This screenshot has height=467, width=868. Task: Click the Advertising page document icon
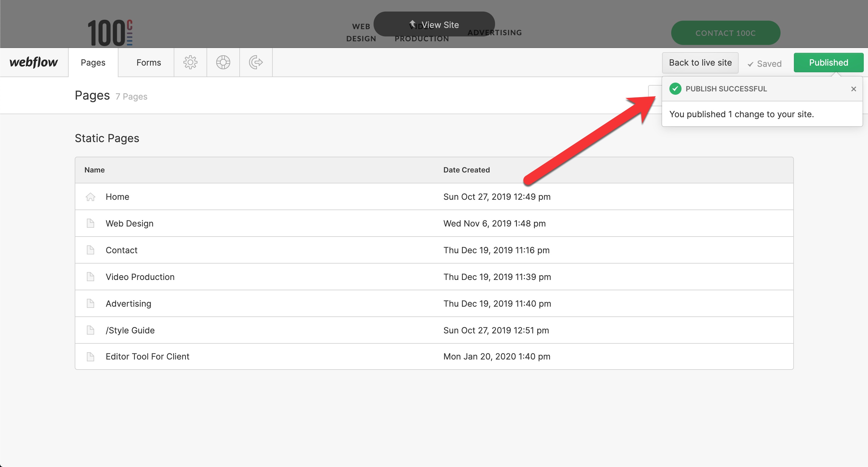point(90,304)
